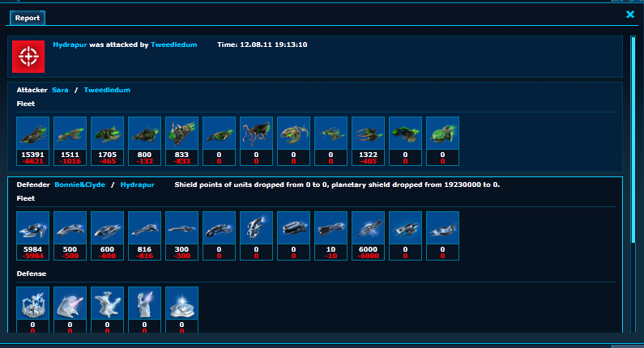Open attacker player Sara profile link
644x348 pixels.
pos(60,90)
